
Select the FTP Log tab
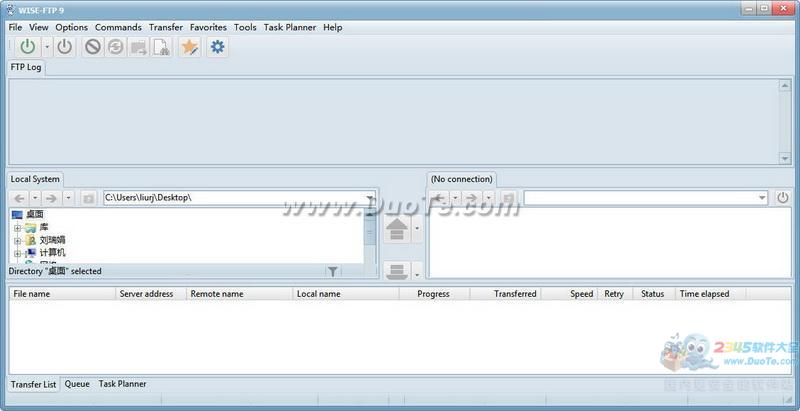click(x=26, y=67)
